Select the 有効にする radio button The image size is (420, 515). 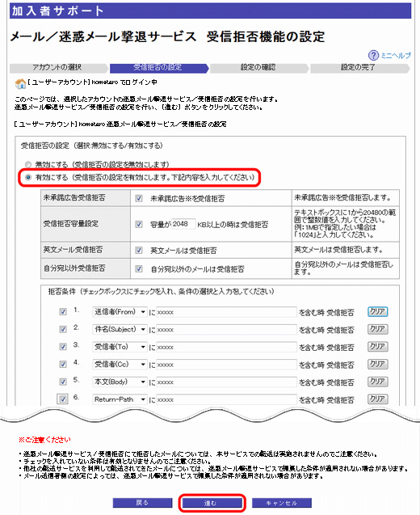(28, 177)
